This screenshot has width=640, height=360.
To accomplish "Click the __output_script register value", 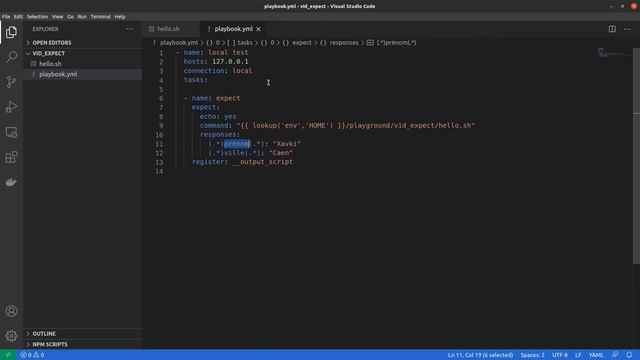I will pyautogui.click(x=262, y=162).
